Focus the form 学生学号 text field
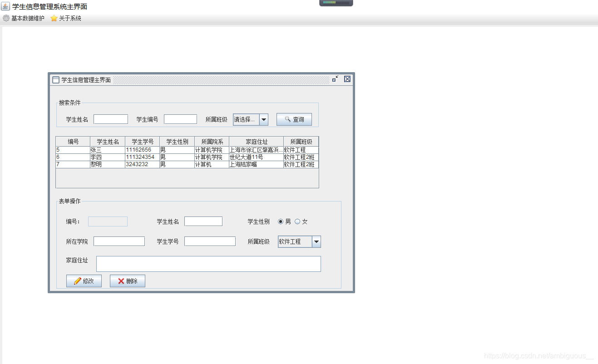The height and width of the screenshot is (364, 598). click(x=210, y=241)
